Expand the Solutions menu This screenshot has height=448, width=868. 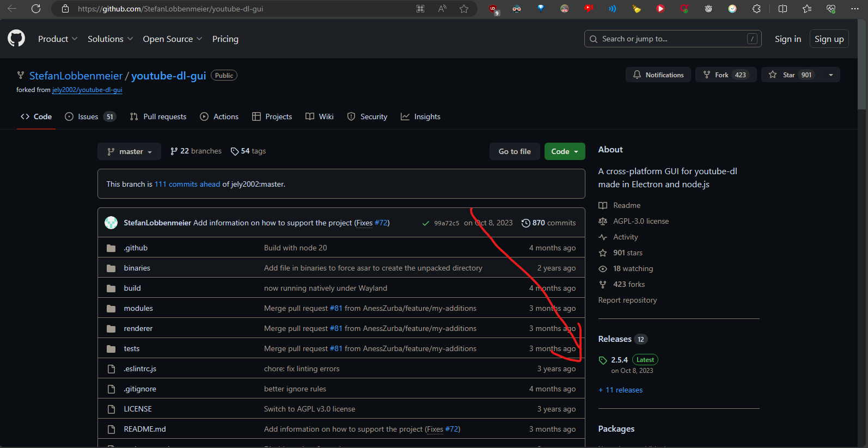pos(110,39)
